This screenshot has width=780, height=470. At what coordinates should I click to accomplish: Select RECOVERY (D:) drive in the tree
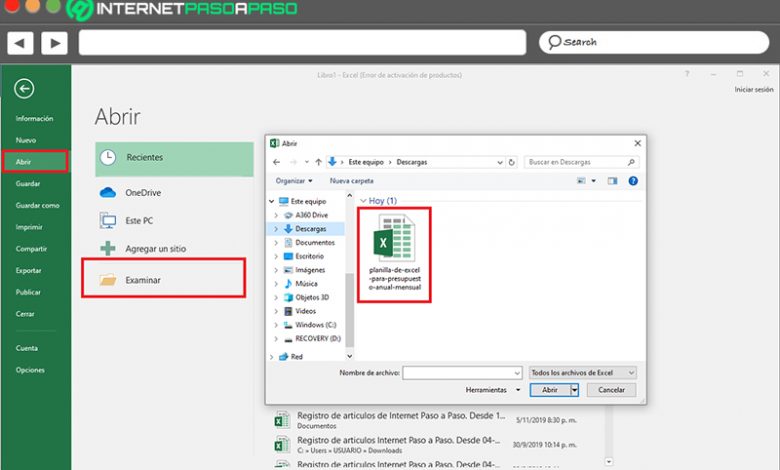point(318,339)
